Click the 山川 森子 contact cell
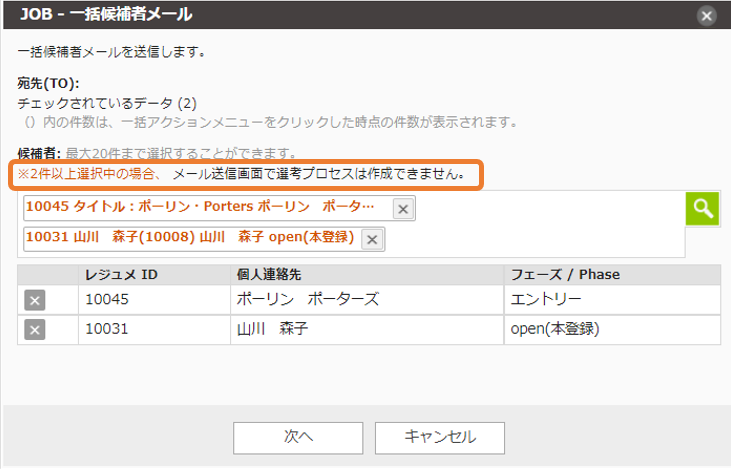Image resolution: width=731 pixels, height=469 pixels. point(367,330)
